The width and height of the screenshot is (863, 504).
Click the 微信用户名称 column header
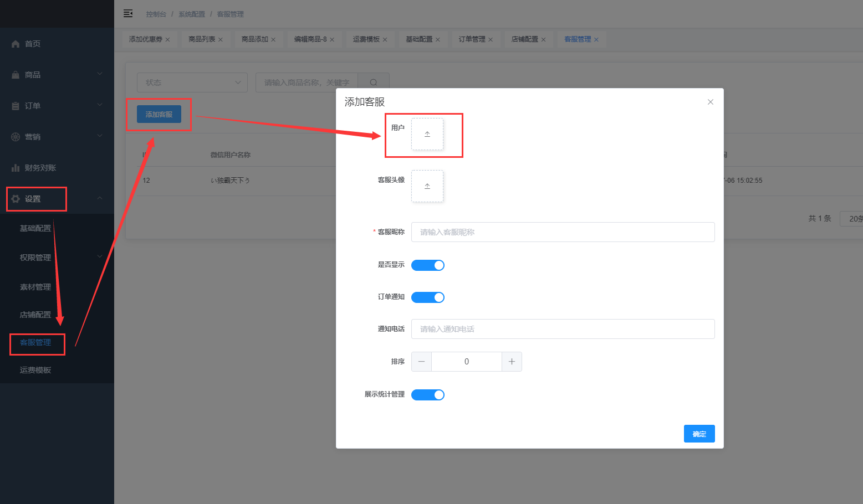[x=231, y=155]
